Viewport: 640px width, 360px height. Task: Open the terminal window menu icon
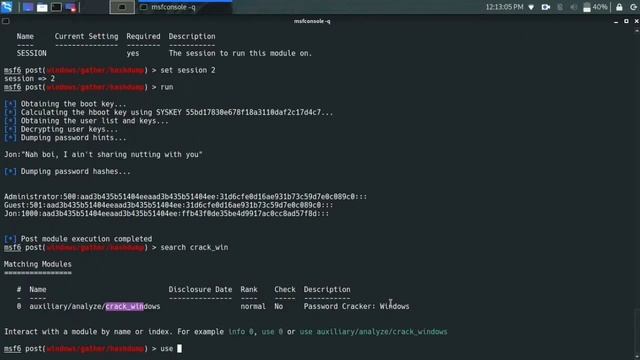pyautogui.click(x=6, y=21)
